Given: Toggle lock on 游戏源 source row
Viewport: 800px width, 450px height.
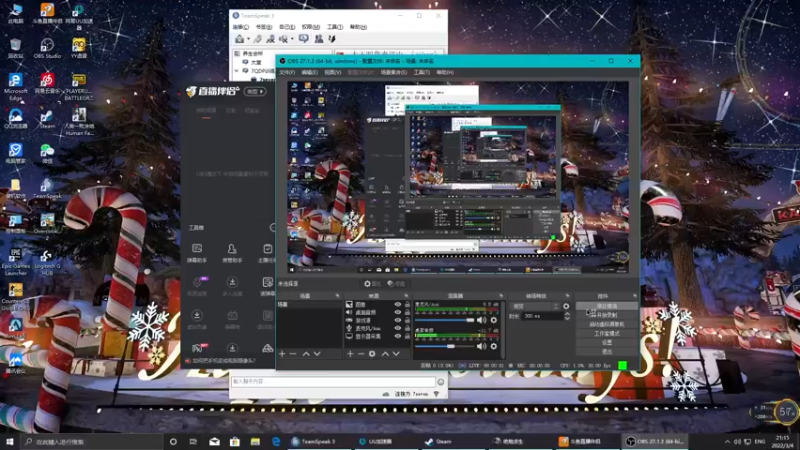Looking at the screenshot, I should [x=407, y=320].
